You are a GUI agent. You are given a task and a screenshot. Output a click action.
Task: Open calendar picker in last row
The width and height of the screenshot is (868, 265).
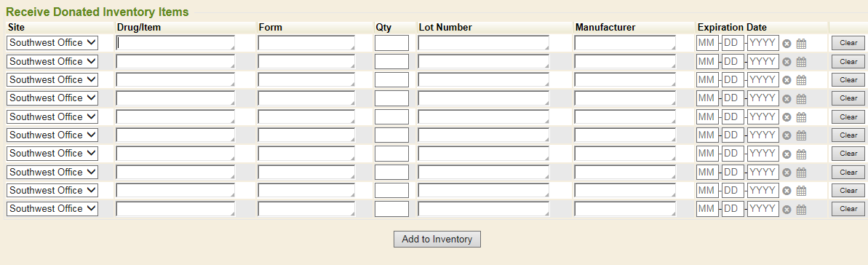[801, 209]
